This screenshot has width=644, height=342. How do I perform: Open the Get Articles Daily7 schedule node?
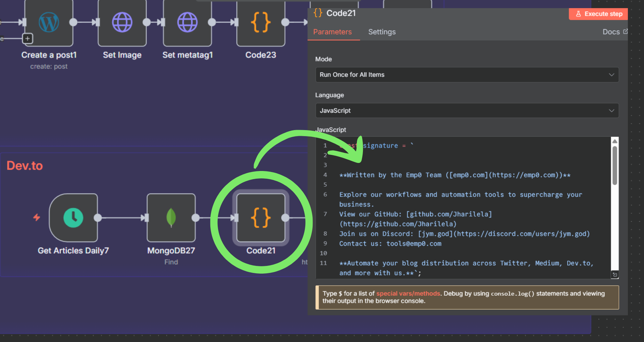pyautogui.click(x=73, y=218)
